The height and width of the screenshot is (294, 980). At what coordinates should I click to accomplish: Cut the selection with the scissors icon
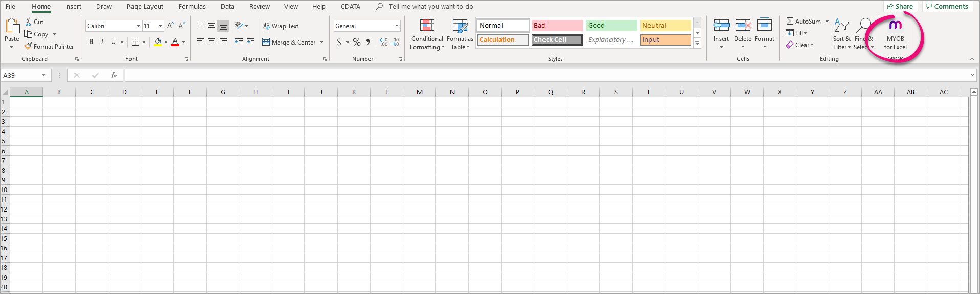[29, 22]
